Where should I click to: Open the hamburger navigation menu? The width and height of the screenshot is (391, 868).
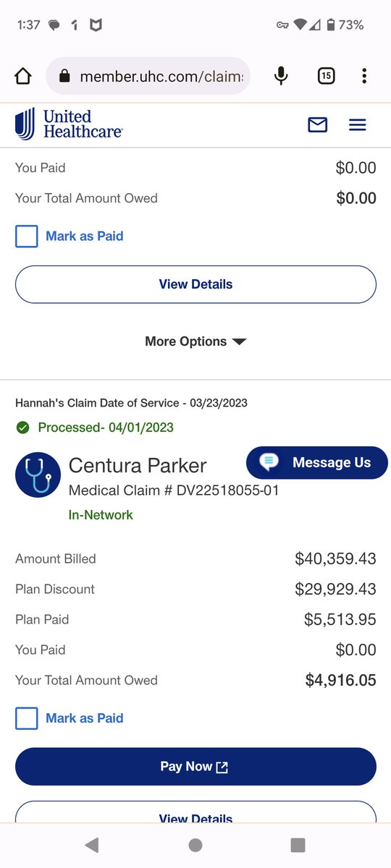tap(358, 125)
